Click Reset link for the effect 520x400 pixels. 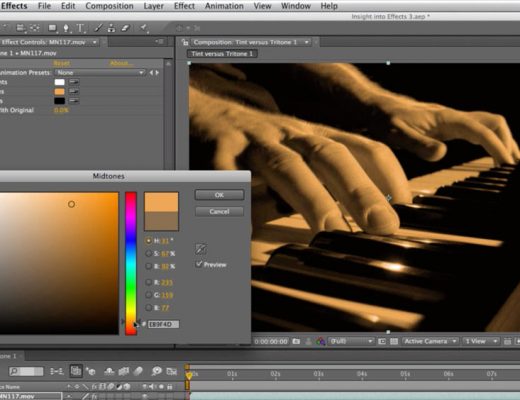[x=61, y=63]
